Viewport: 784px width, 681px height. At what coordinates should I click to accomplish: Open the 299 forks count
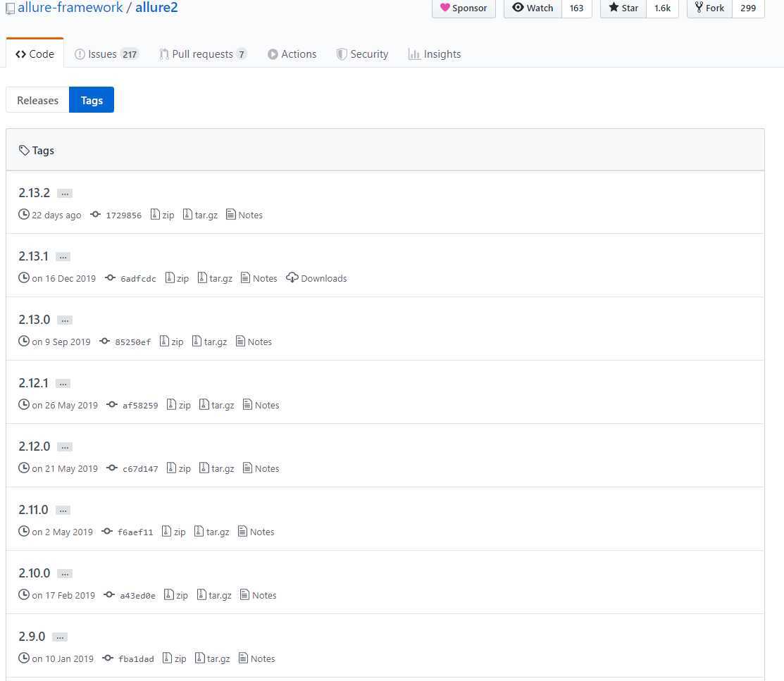coord(748,8)
